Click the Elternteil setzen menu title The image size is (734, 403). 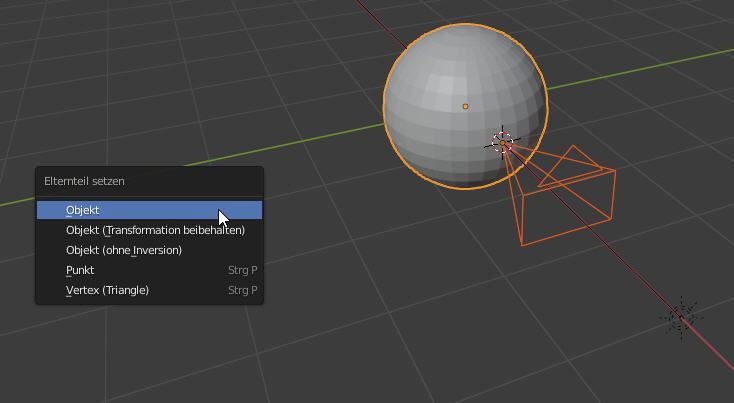[84, 181]
